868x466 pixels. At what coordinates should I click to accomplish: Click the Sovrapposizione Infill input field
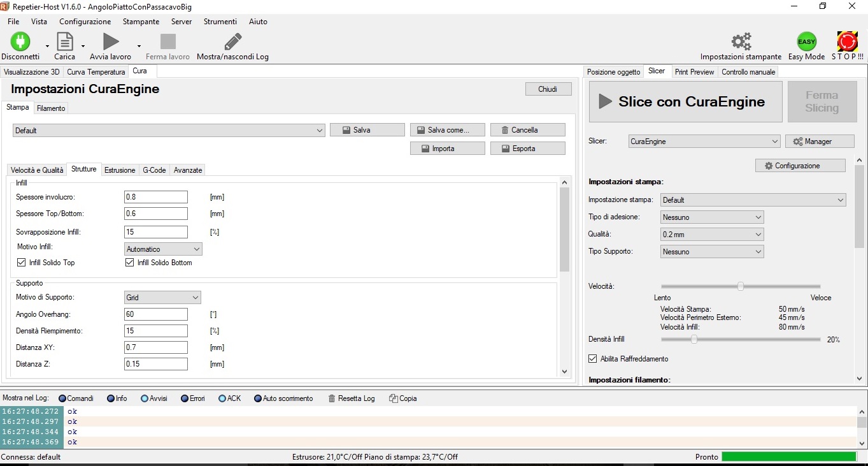pos(156,232)
